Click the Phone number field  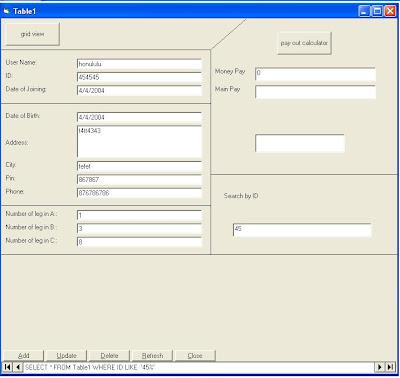pos(139,193)
